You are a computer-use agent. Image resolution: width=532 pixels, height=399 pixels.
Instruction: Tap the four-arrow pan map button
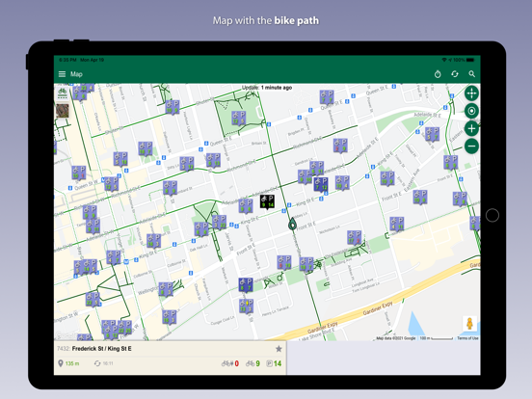coord(471,93)
